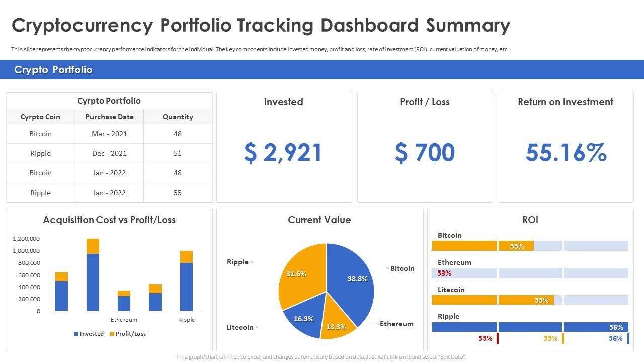
Task: Select the Return on Investment card title
Action: [x=566, y=102]
